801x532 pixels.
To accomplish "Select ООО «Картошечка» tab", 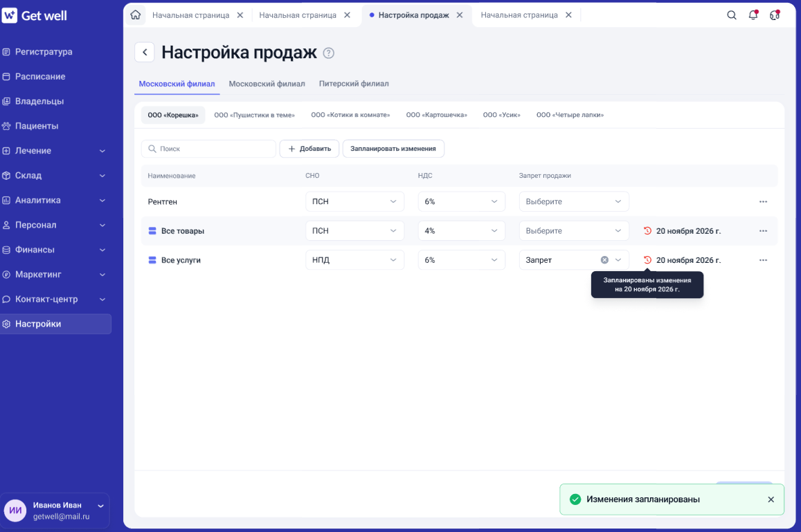I will pyautogui.click(x=437, y=115).
